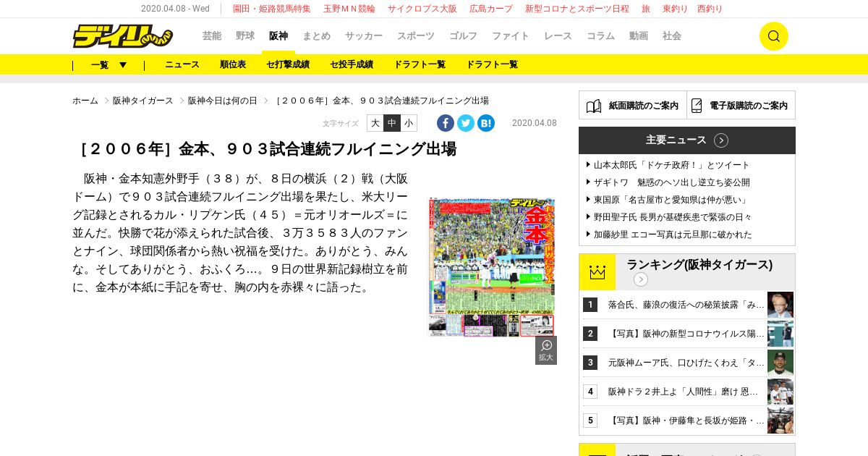The width and height of the screenshot is (868, 456).
Task: Go to ニュース in yellow submenu
Action: (182, 64)
